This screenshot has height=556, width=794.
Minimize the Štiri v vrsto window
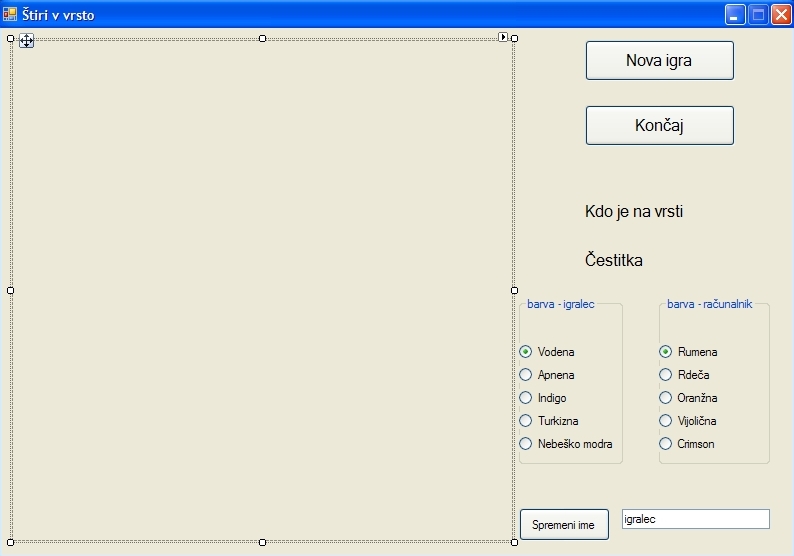735,14
